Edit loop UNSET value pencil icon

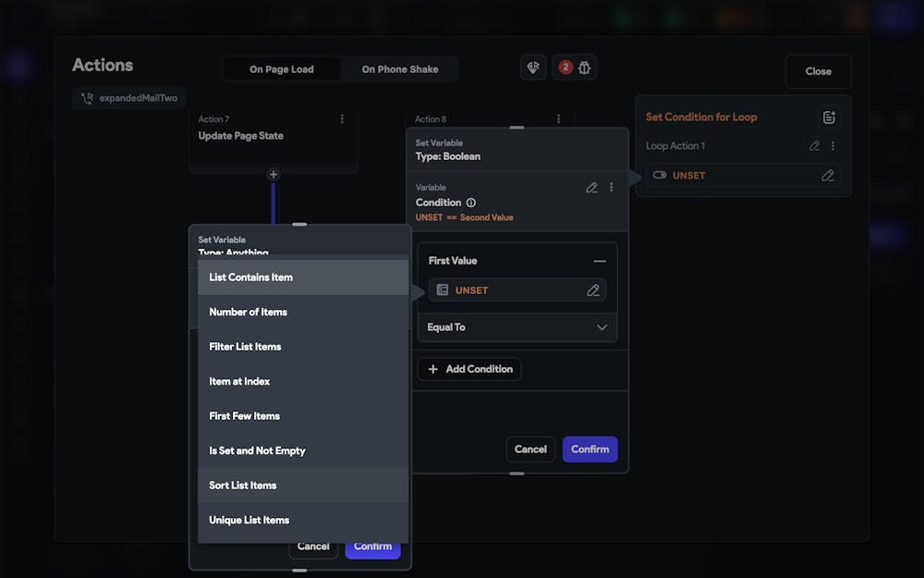click(x=827, y=176)
